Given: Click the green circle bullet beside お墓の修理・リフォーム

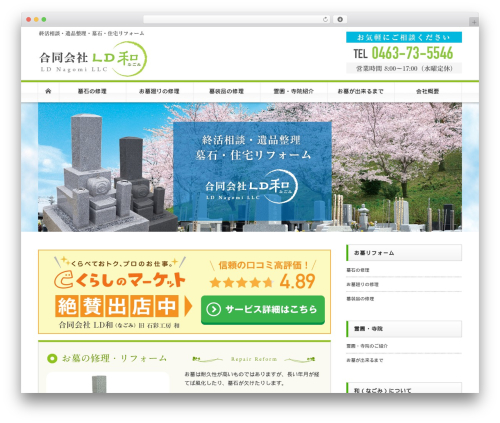Looking at the screenshot, I should coord(52,359).
